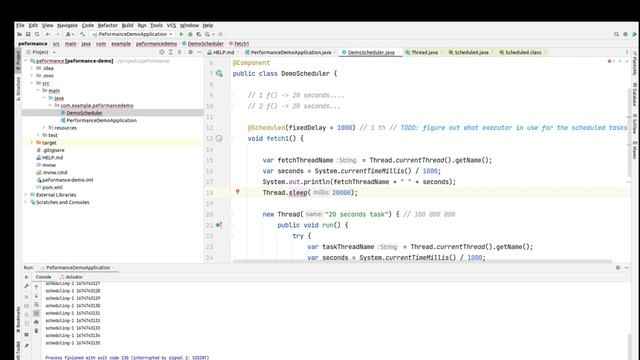This screenshot has height=360, width=640.
Task: Open run configuration dropdown PerformanceDemoApplication
Action: [x=133, y=34]
